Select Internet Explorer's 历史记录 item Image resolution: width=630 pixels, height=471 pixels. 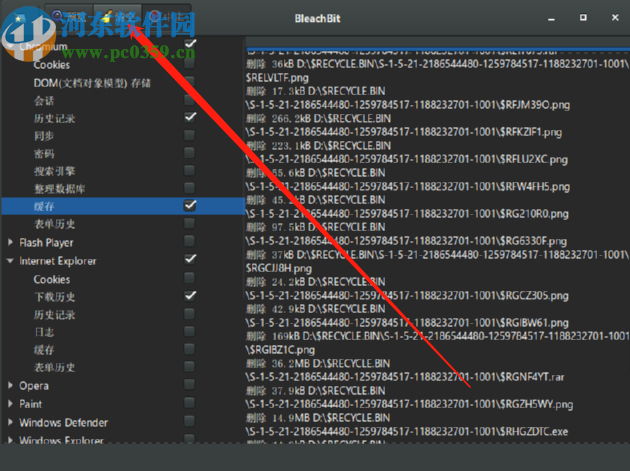(x=54, y=315)
